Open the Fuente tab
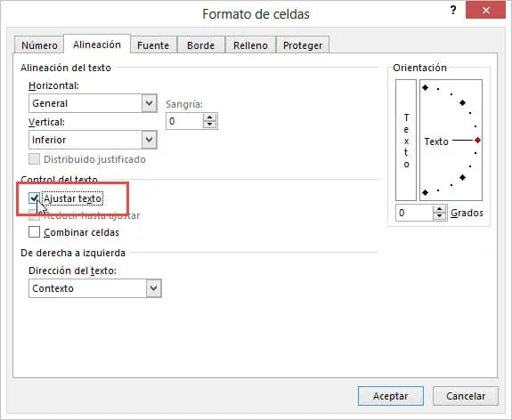This screenshot has height=420, width=512. (153, 45)
